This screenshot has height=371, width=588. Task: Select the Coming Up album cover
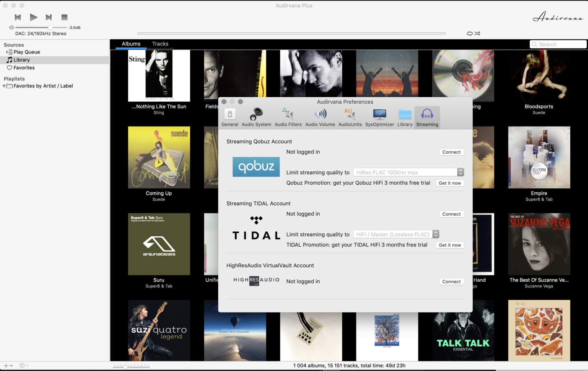(159, 157)
